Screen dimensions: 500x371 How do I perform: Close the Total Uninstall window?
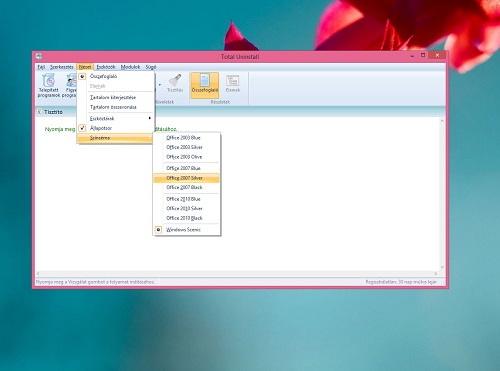(x=437, y=55)
